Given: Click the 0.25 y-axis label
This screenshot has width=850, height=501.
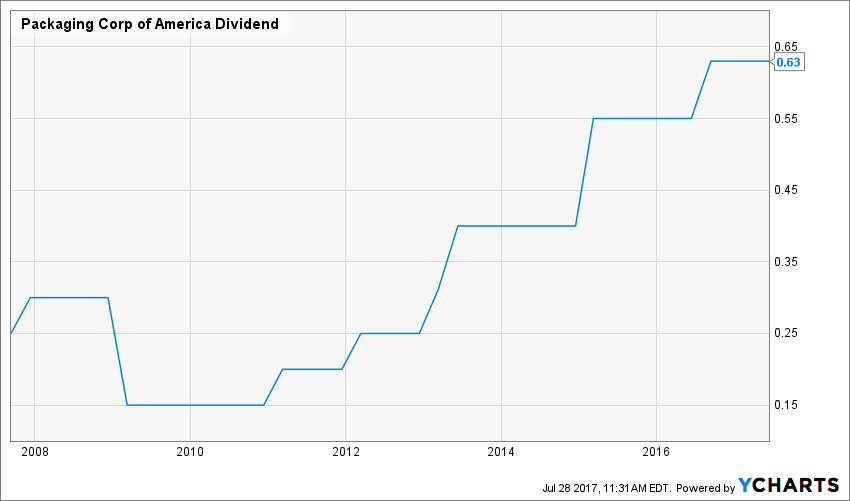Looking at the screenshot, I should point(787,333).
